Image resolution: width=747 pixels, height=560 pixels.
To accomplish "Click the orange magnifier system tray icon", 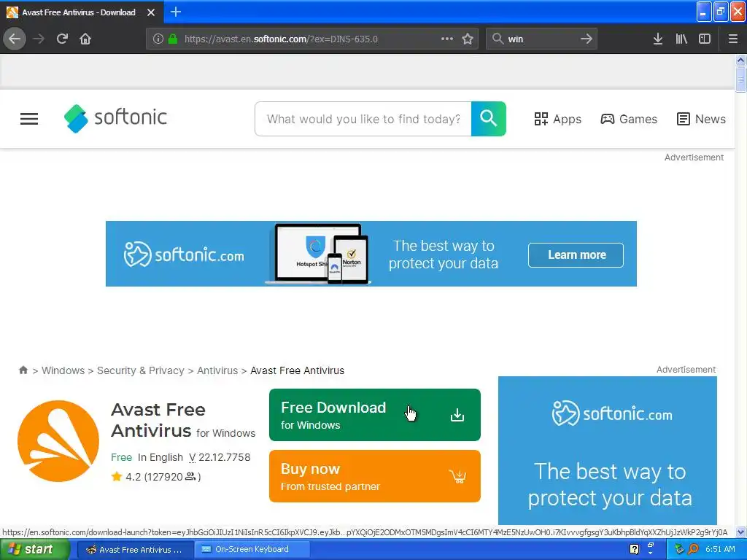I will coord(694,549).
